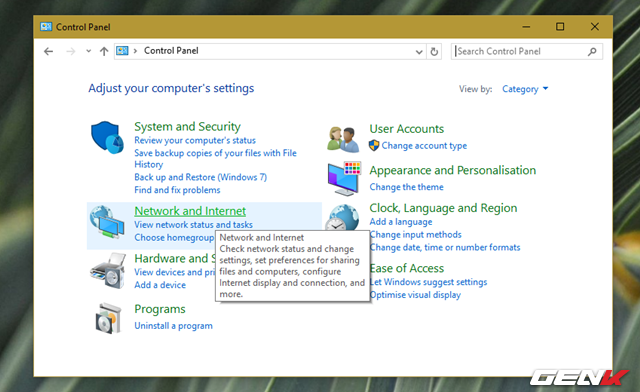Open Change input methods
This screenshot has width=640, height=392.
point(416,235)
